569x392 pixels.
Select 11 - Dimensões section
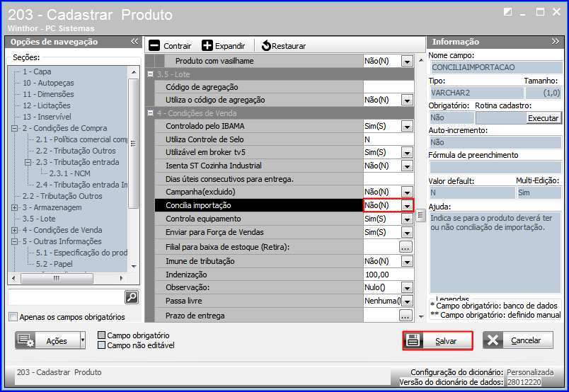48,94
